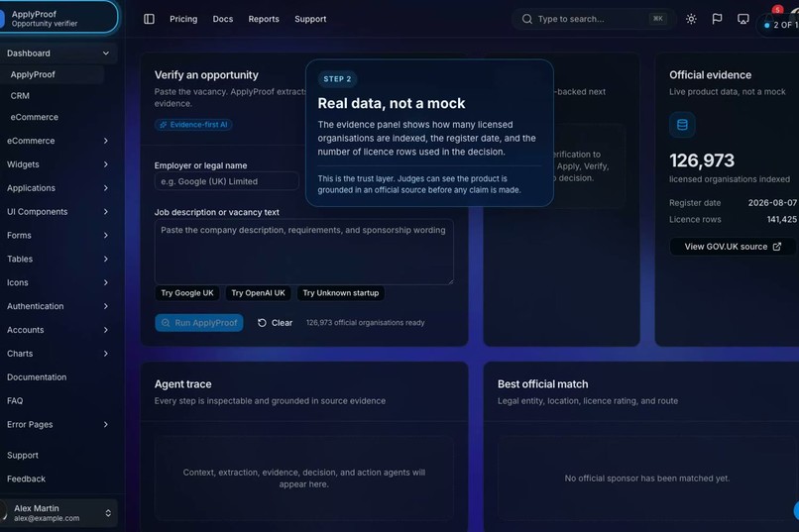Click the Licence rows value 141,425
799x532 pixels.
(x=782, y=219)
